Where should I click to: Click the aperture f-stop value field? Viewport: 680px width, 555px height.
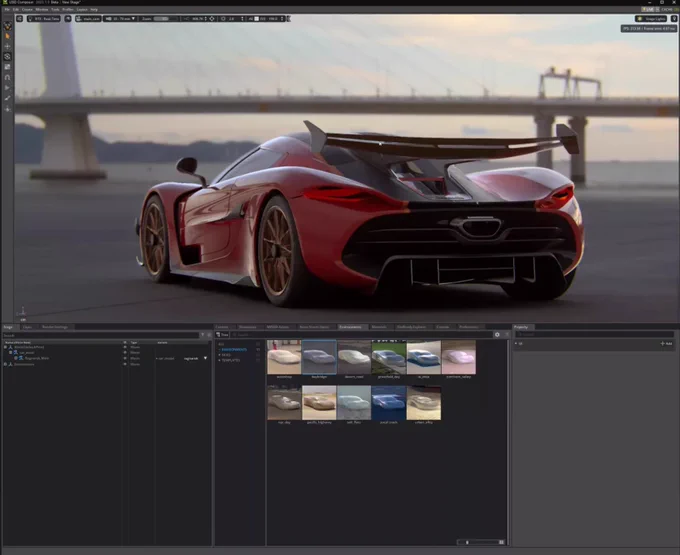(x=233, y=19)
